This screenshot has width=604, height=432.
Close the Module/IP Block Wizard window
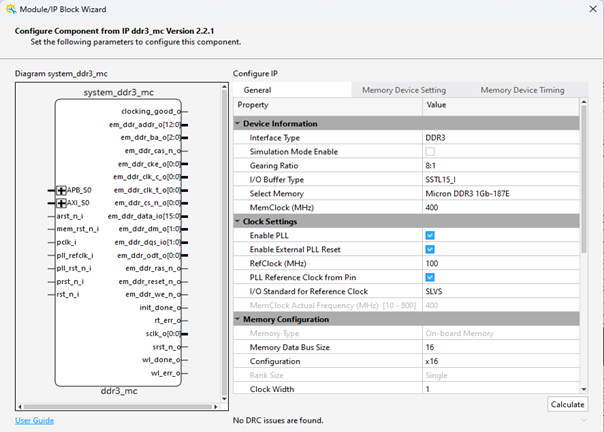pyautogui.click(x=593, y=9)
